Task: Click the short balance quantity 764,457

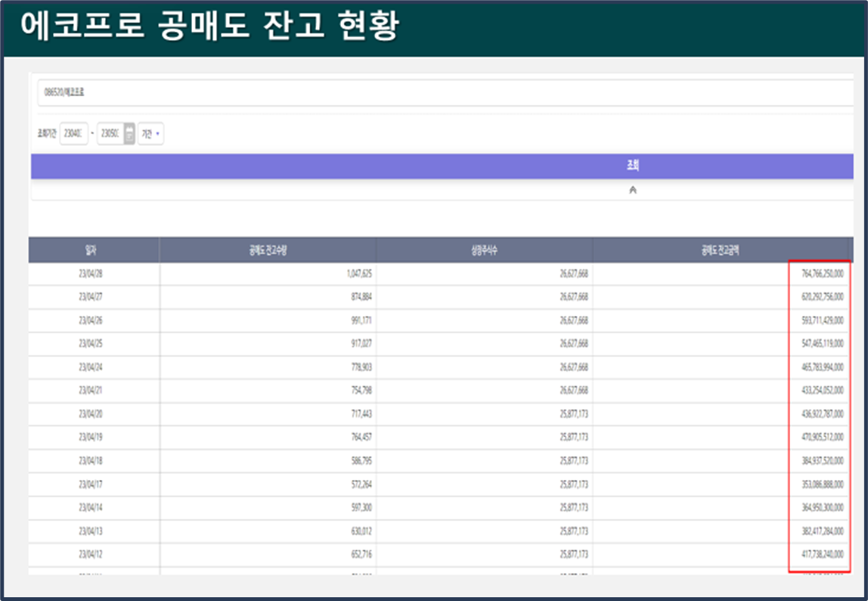Action: [361, 437]
